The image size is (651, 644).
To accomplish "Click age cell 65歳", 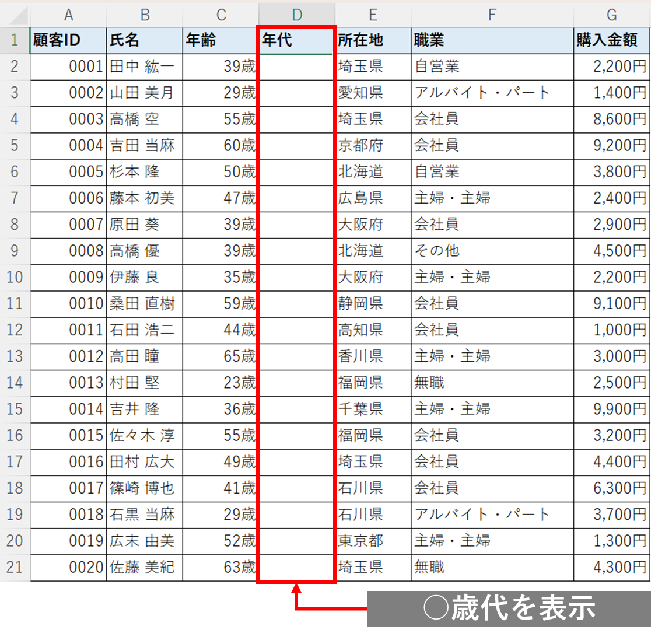I will coord(220,356).
